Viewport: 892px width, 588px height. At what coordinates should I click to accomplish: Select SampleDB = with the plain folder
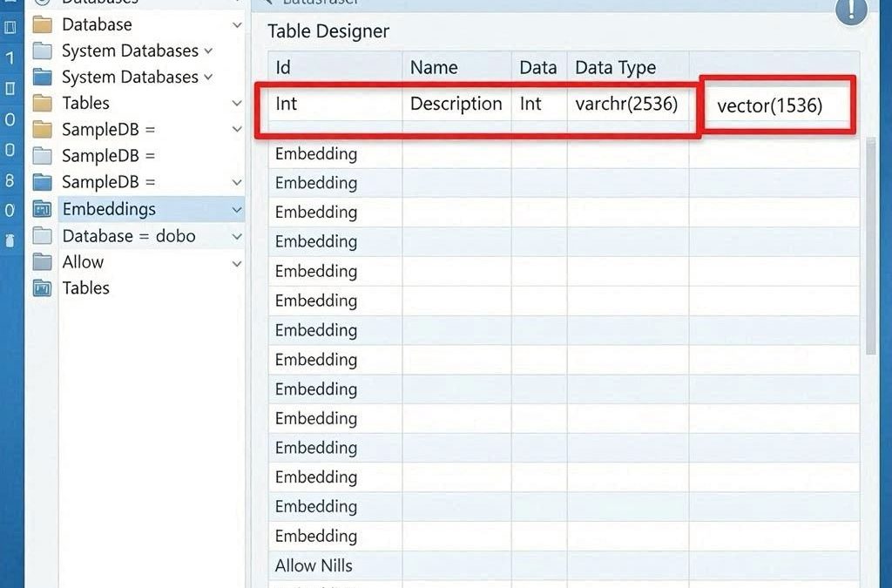(x=108, y=156)
